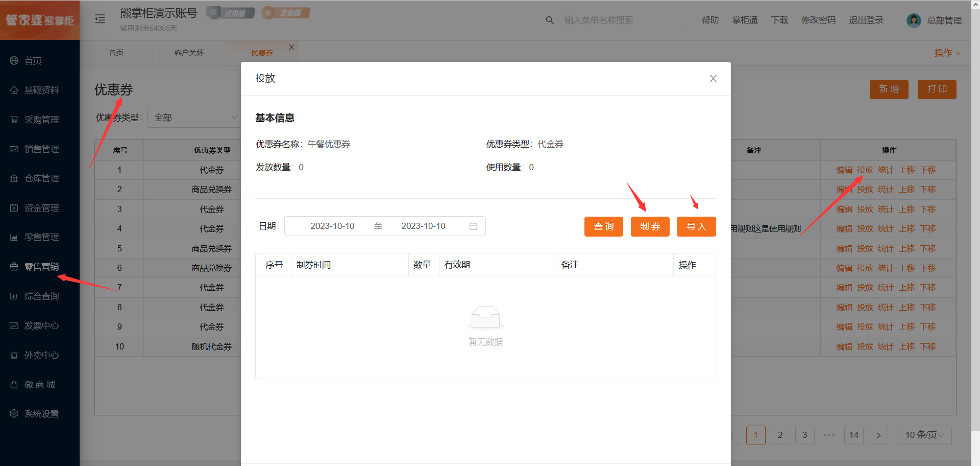Image resolution: width=980 pixels, height=466 pixels.
Task: Click the 首页 globe icon in the sidebar
Action: (x=14, y=61)
